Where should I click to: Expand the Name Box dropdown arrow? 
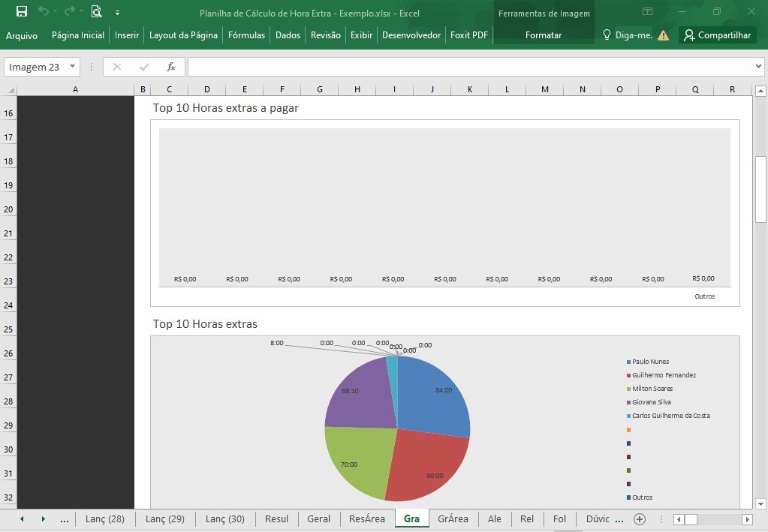point(72,67)
